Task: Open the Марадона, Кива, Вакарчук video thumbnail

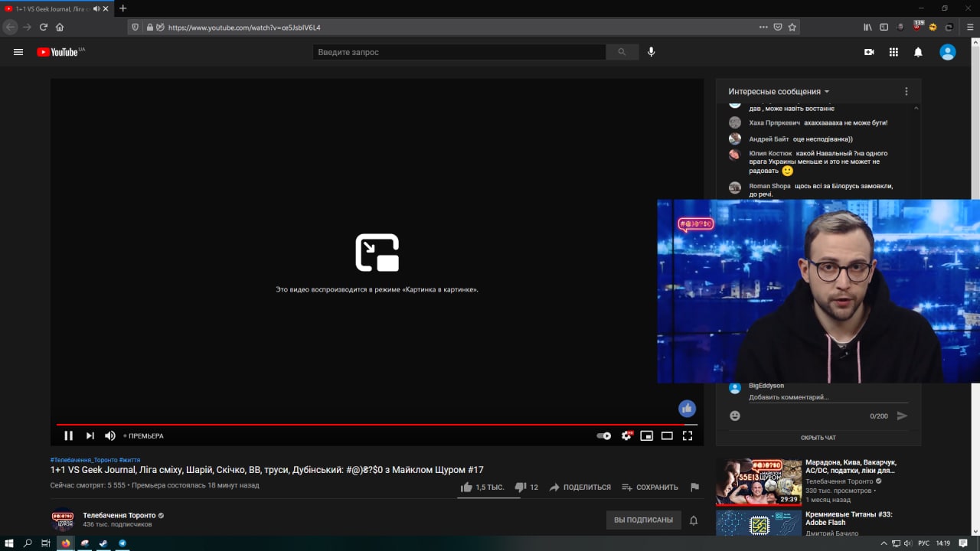Action: pyautogui.click(x=758, y=481)
